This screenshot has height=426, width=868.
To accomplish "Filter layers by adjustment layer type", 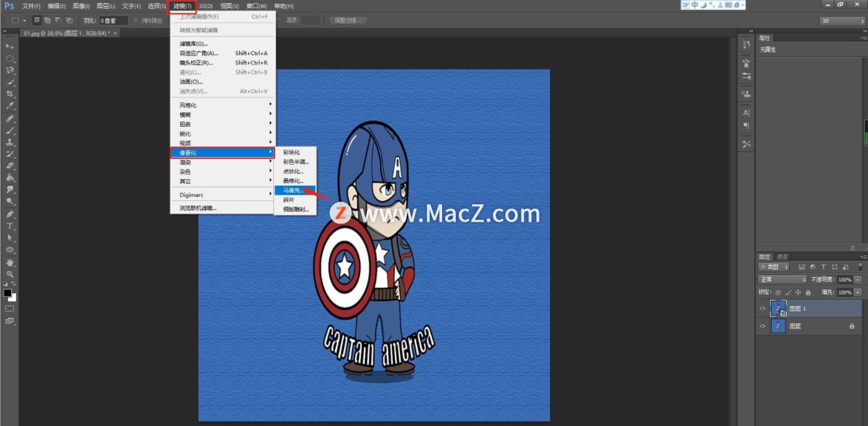I will pos(813,267).
